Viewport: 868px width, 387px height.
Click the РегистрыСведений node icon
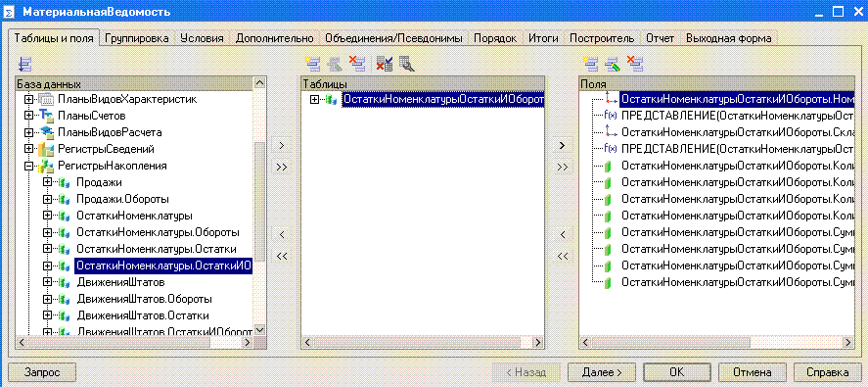tap(47, 149)
